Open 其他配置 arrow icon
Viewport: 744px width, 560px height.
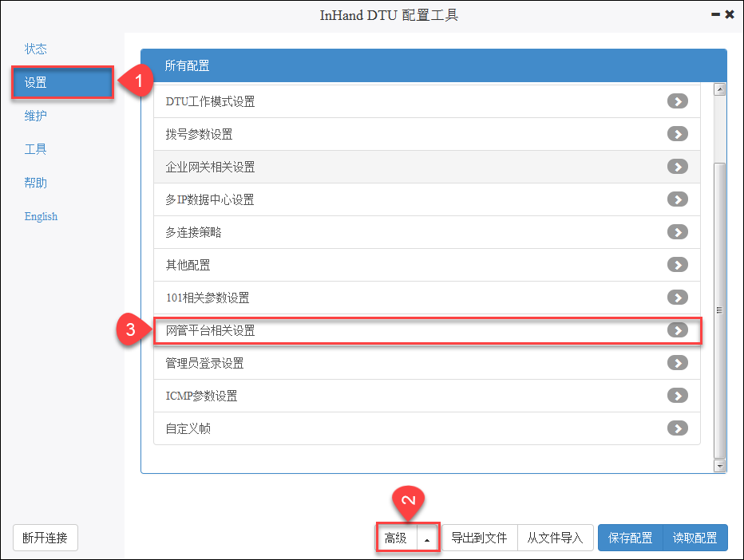[x=678, y=265]
